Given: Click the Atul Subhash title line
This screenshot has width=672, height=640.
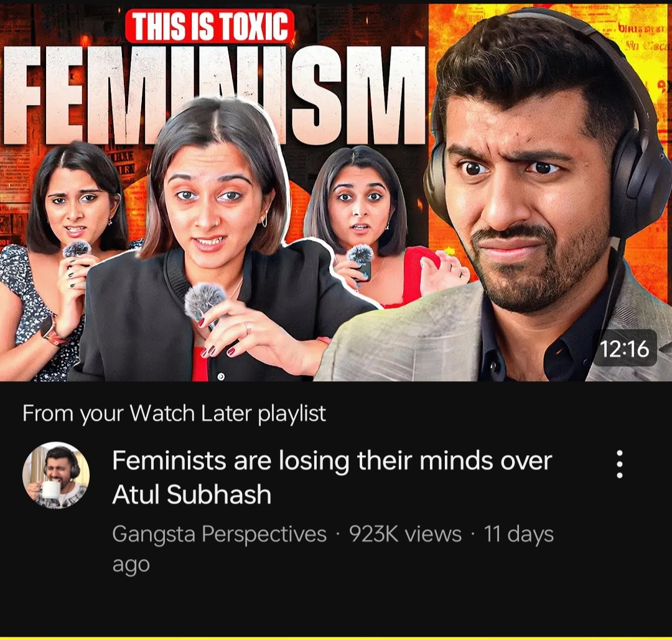Looking at the screenshot, I should [x=192, y=494].
